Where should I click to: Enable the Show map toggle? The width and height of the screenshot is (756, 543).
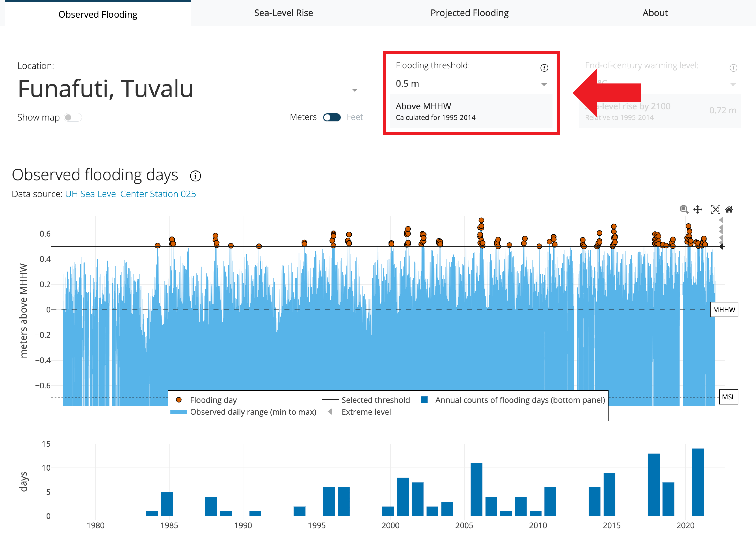(73, 117)
